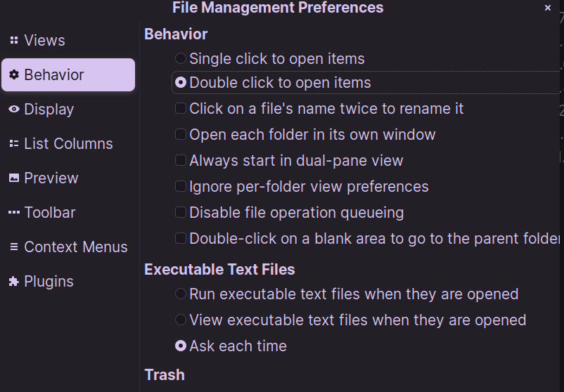Click the List Columns icon

coord(14,144)
